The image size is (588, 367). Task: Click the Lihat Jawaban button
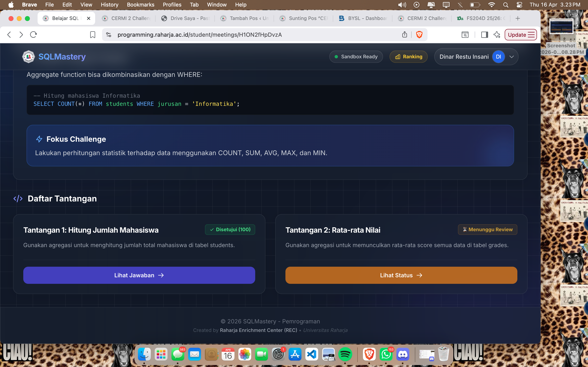(x=139, y=275)
